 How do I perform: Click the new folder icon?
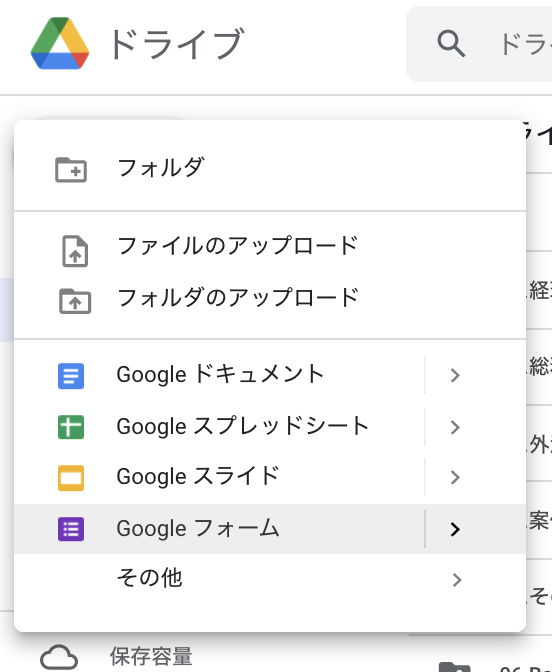(x=71, y=170)
